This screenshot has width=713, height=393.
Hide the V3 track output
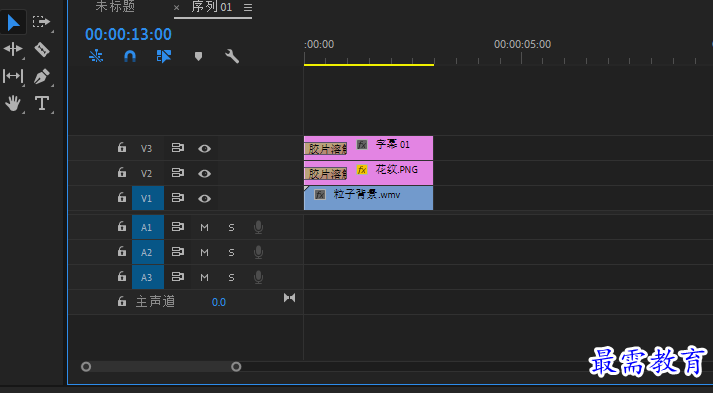click(x=204, y=149)
